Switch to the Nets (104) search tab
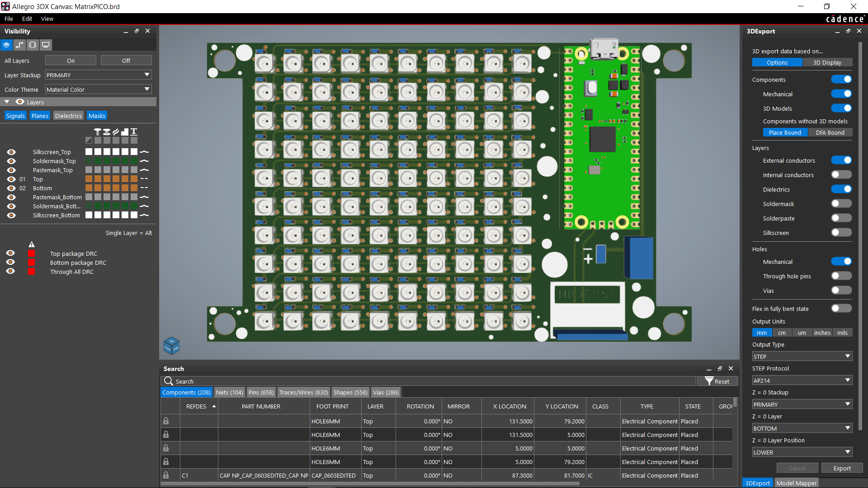 click(229, 392)
